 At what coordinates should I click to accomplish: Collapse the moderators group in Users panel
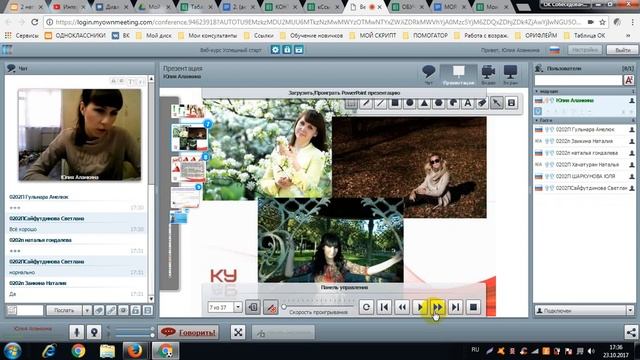pos(537,91)
